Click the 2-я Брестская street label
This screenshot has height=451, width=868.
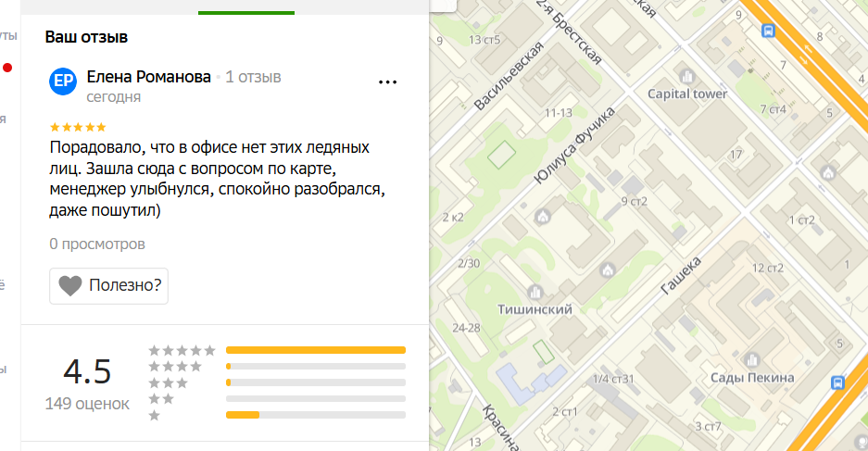pyautogui.click(x=569, y=32)
